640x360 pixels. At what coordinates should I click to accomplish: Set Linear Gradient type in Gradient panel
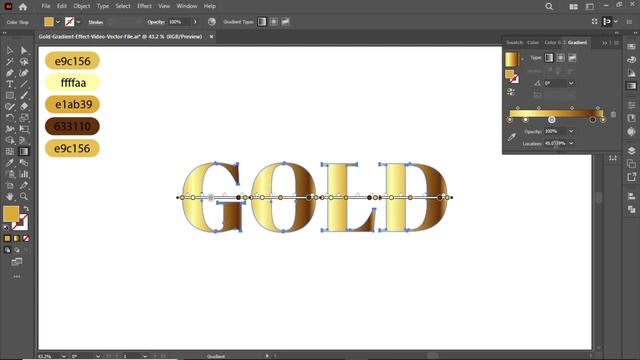549,58
